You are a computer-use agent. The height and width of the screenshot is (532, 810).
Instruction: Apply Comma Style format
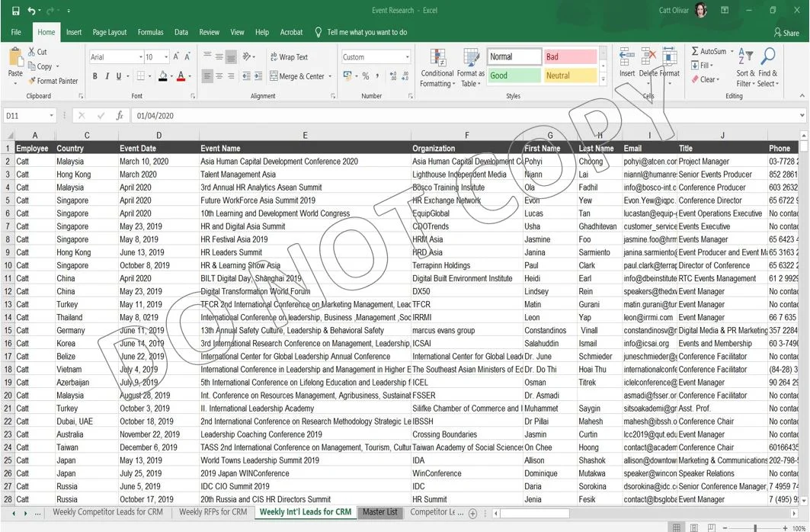(x=377, y=76)
